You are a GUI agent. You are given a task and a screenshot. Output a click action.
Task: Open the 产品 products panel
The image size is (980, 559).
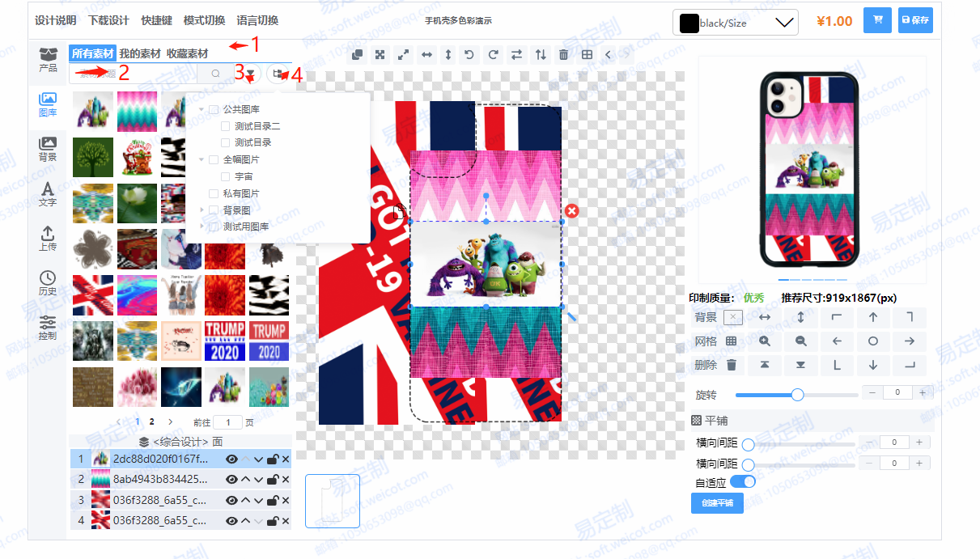pyautogui.click(x=48, y=60)
